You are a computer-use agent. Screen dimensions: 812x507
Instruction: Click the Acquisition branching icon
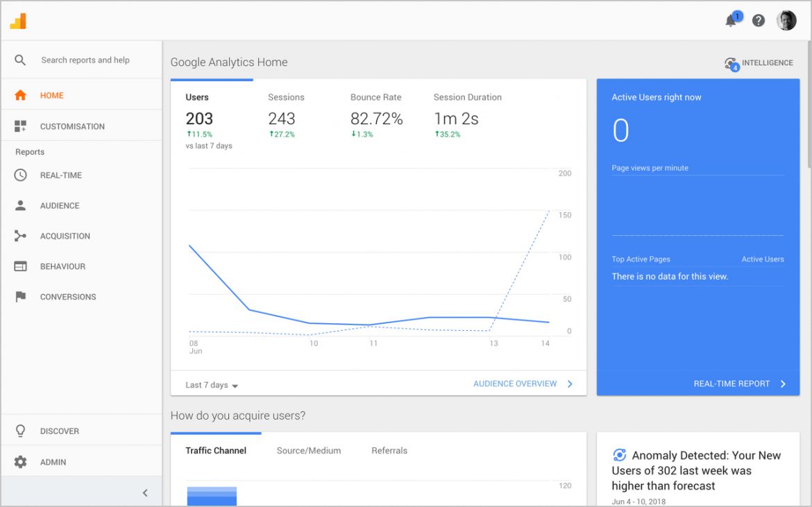pos(20,236)
